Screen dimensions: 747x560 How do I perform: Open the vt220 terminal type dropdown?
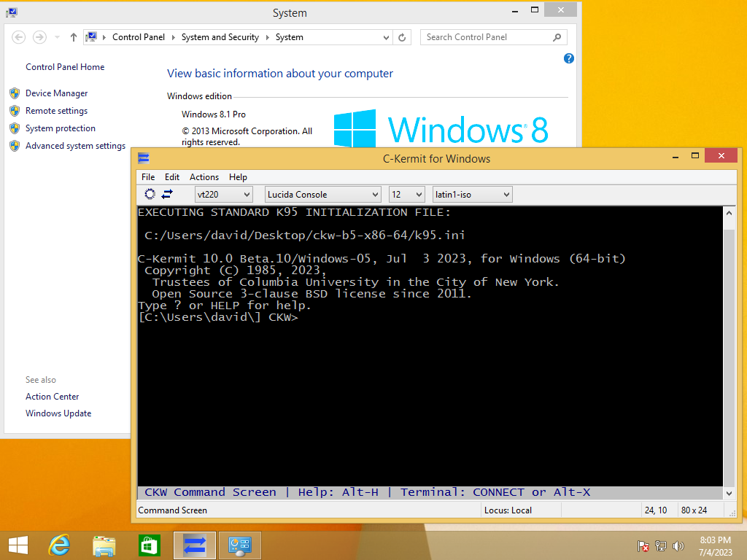(x=223, y=194)
